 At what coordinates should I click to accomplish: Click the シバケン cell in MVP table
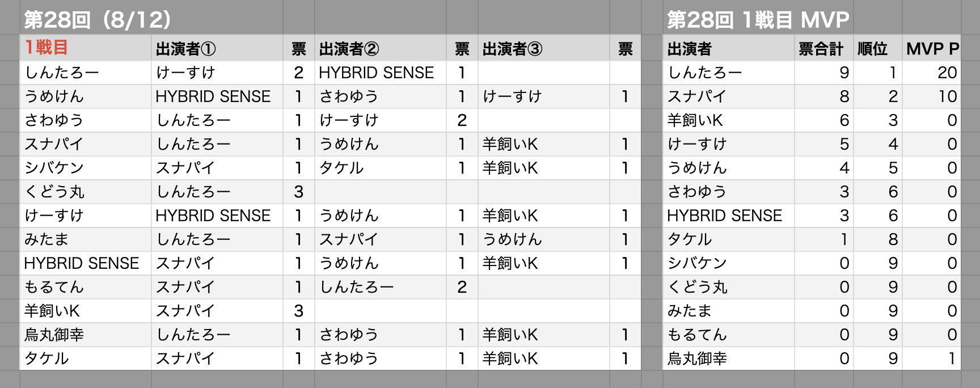click(x=729, y=263)
